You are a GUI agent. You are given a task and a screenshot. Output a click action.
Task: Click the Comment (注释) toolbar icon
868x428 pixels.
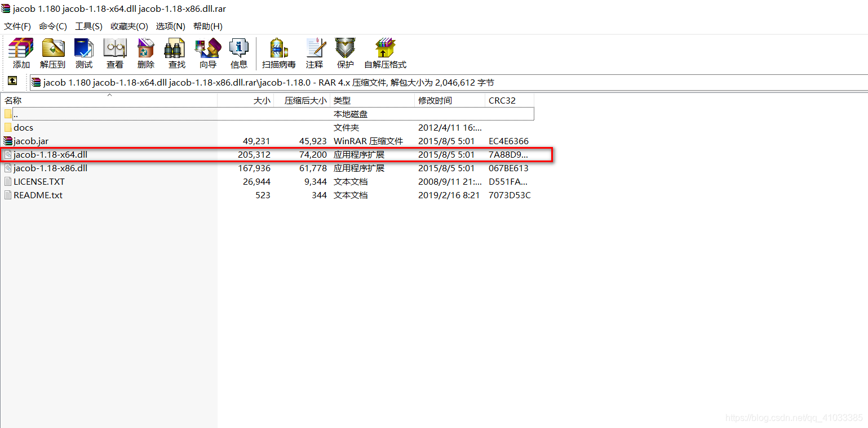click(x=315, y=48)
